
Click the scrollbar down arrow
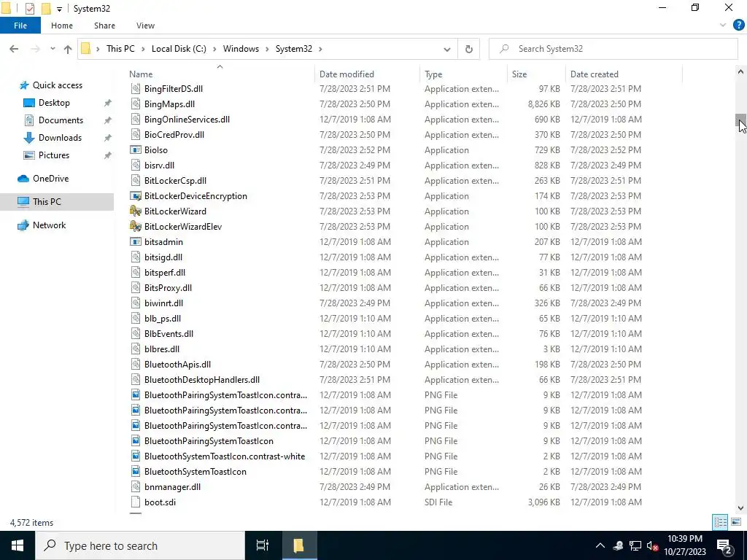[740, 508]
